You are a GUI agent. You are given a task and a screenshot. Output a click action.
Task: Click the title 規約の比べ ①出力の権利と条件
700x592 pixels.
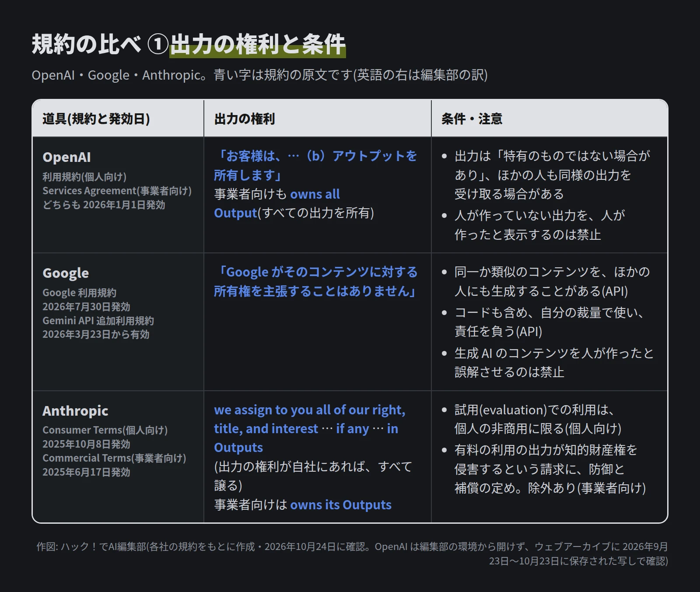pyautogui.click(x=189, y=44)
